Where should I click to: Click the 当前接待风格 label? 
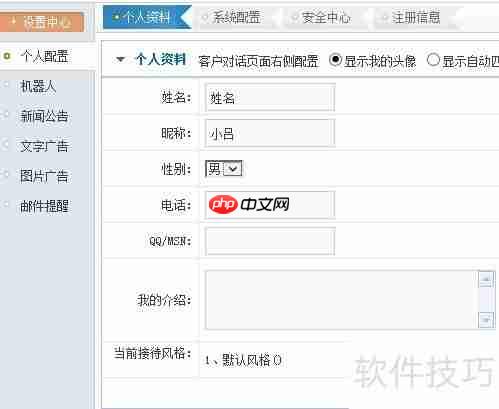coord(153,353)
